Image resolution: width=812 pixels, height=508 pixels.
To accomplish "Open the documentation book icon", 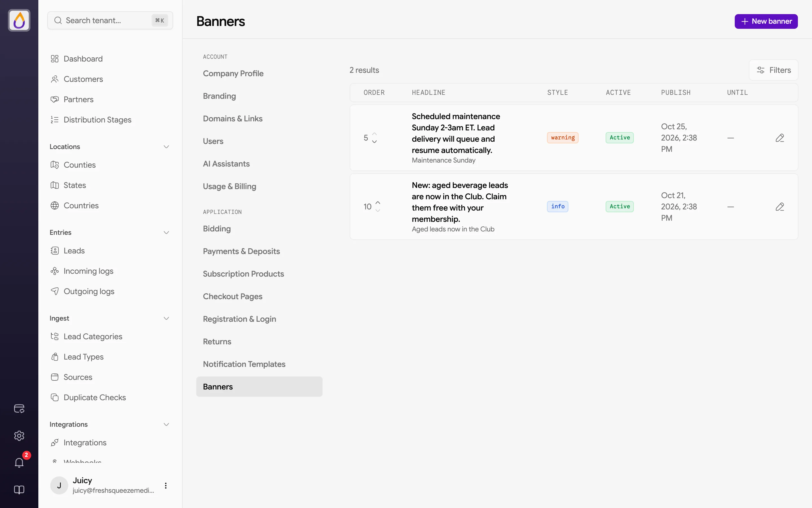I will pyautogui.click(x=19, y=490).
